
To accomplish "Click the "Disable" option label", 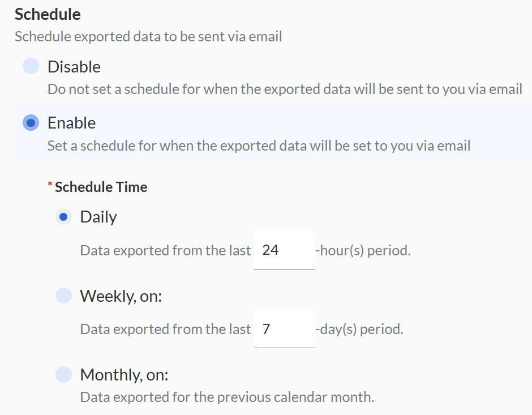I will 74,67.
